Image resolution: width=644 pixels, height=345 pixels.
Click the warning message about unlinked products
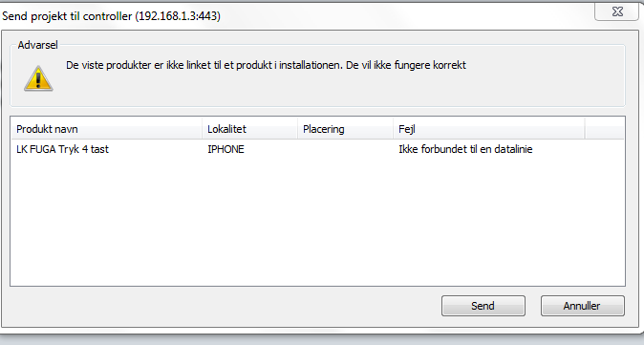tap(267, 65)
